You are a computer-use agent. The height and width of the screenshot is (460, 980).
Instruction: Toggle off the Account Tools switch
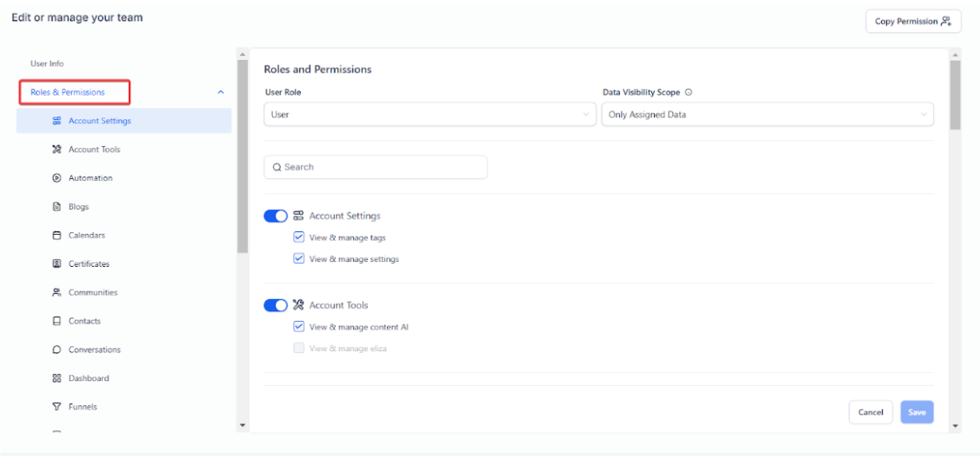coord(276,305)
